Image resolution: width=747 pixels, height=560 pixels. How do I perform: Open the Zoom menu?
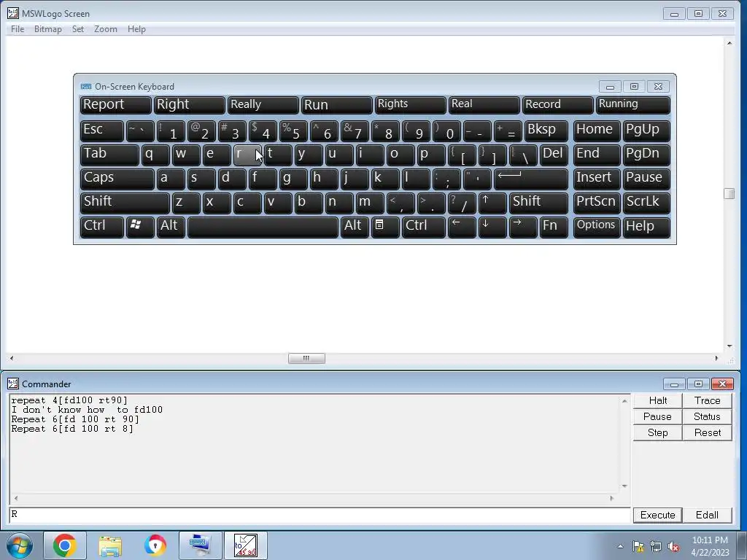pyautogui.click(x=106, y=29)
